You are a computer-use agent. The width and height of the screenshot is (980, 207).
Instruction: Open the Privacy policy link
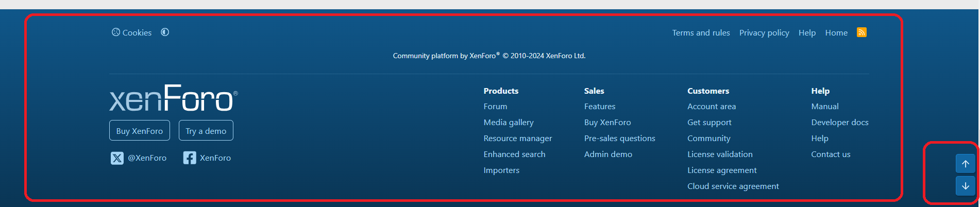tap(764, 32)
